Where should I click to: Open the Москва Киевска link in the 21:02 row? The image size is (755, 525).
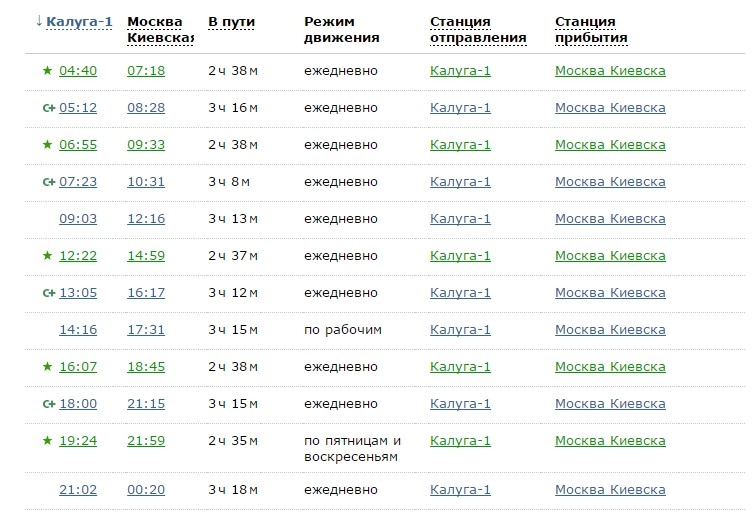pyautogui.click(x=610, y=490)
